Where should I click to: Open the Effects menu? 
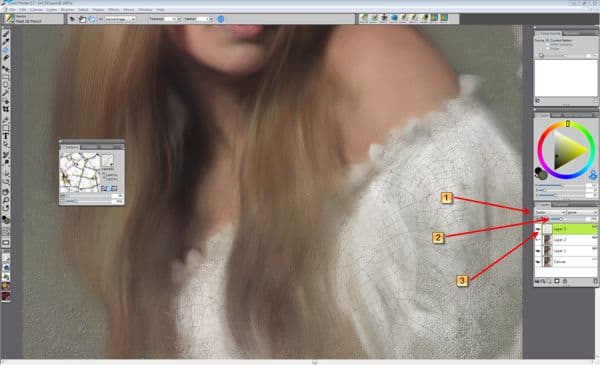tap(114, 10)
